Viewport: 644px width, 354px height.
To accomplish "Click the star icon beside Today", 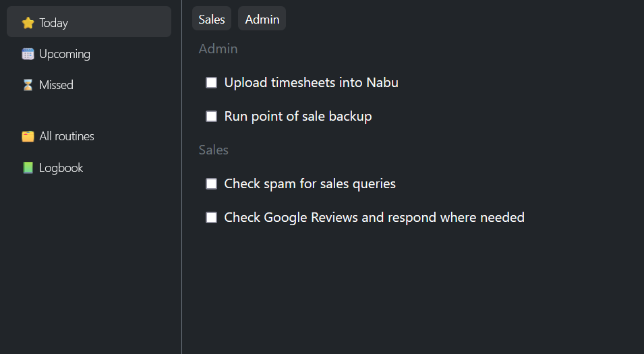I will click(x=28, y=23).
